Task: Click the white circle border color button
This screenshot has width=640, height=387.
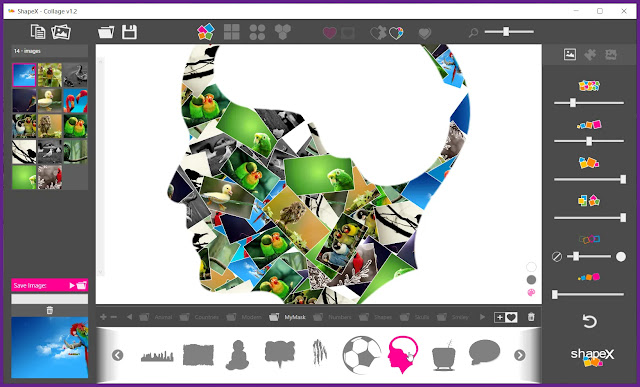Action: tap(621, 256)
